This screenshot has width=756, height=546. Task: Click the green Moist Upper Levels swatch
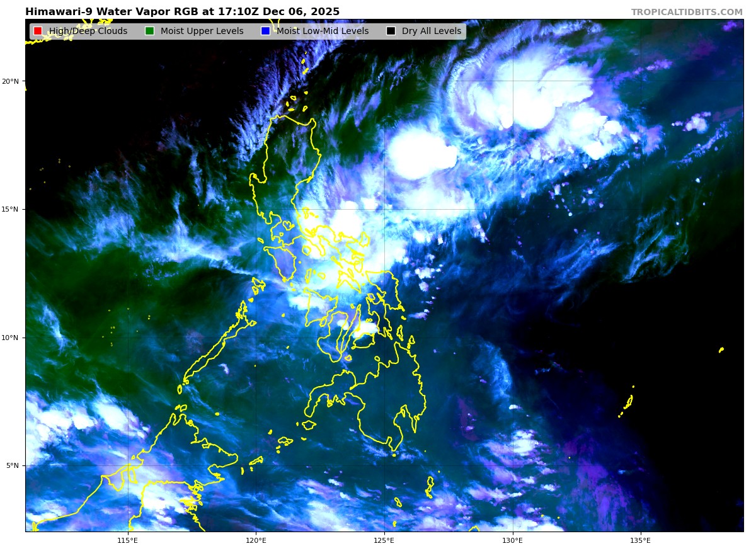pos(149,31)
